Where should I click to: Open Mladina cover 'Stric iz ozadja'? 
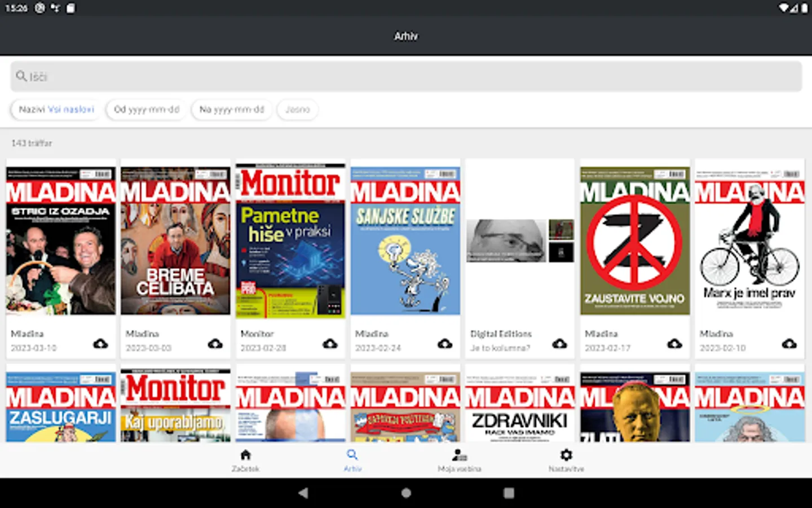click(61, 240)
